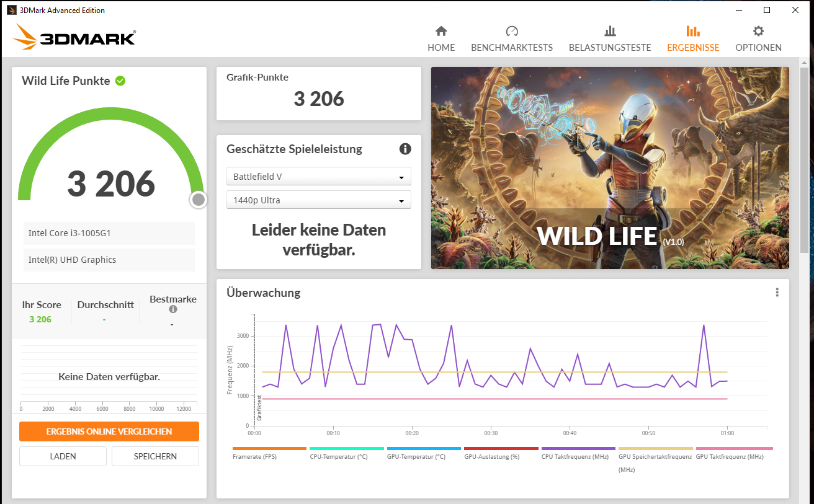This screenshot has width=814, height=504.
Task: Click the Bestmarke column label
Action: coord(173,299)
